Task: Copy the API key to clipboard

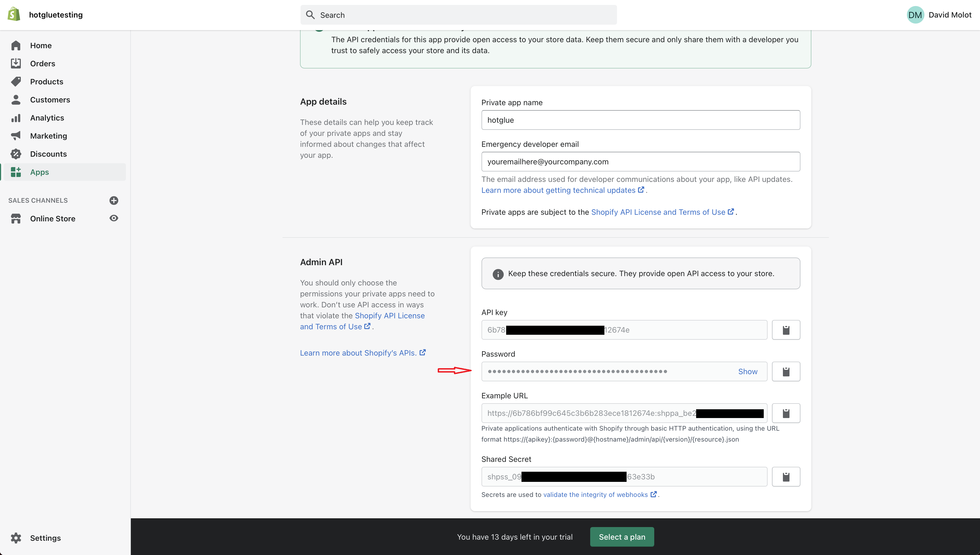Action: pyautogui.click(x=785, y=330)
